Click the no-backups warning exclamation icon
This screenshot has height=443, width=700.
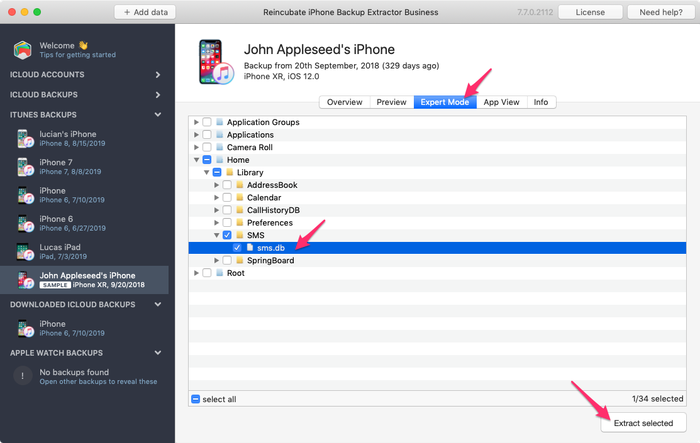[x=22, y=376]
